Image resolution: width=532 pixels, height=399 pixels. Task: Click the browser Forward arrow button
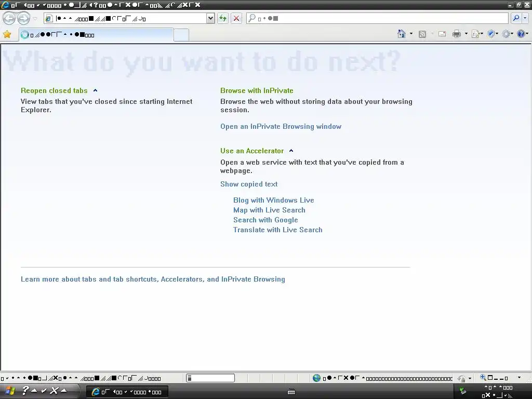23,18
